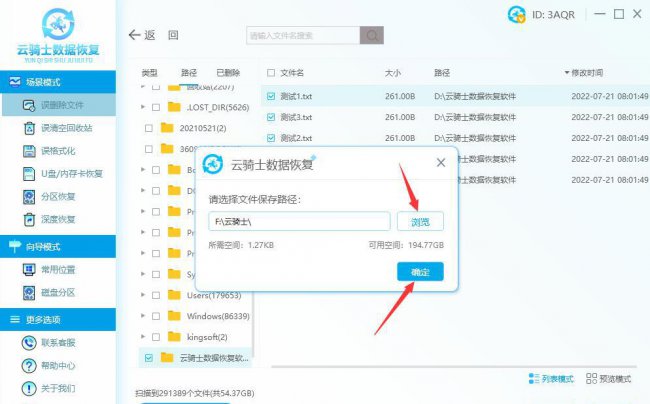Check the Users folder checkbox
Viewport: 650px width, 404px height.
tap(156, 295)
